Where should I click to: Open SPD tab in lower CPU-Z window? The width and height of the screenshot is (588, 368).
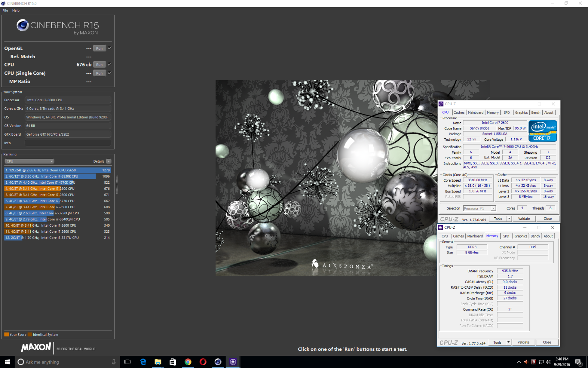pyautogui.click(x=506, y=236)
